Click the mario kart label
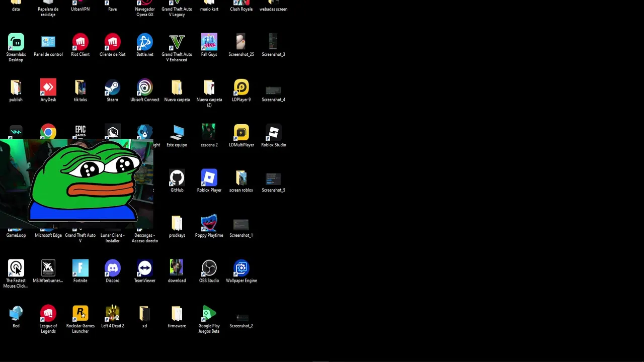644x362 pixels. click(x=209, y=9)
